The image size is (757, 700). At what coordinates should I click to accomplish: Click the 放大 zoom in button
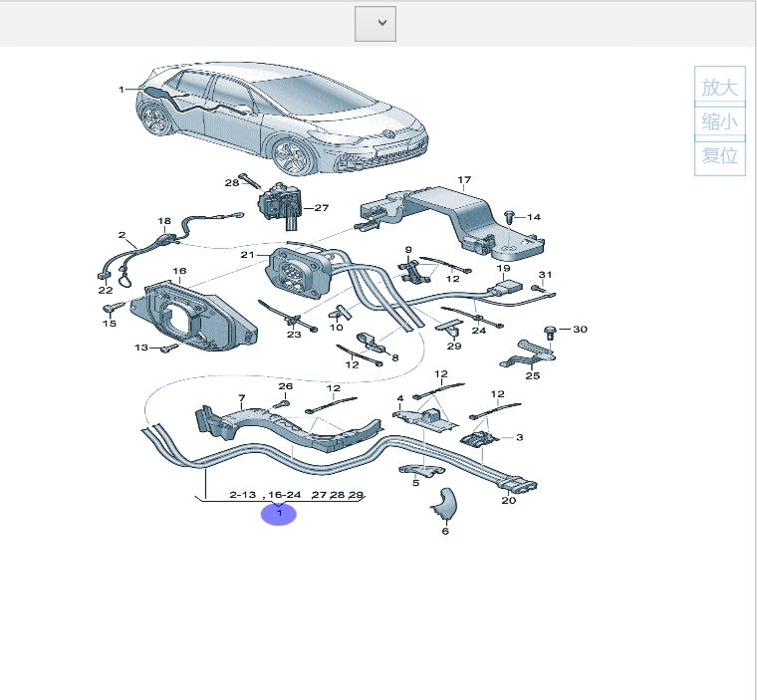[x=719, y=88]
